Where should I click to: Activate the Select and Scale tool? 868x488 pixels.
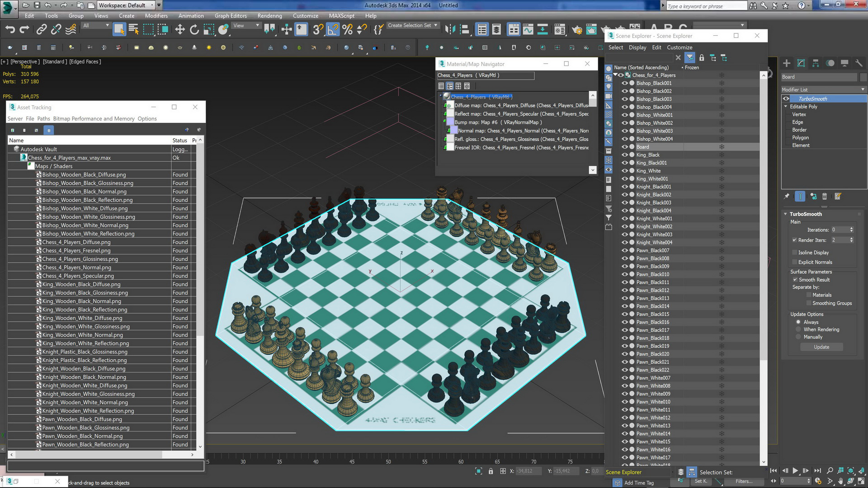click(x=209, y=30)
